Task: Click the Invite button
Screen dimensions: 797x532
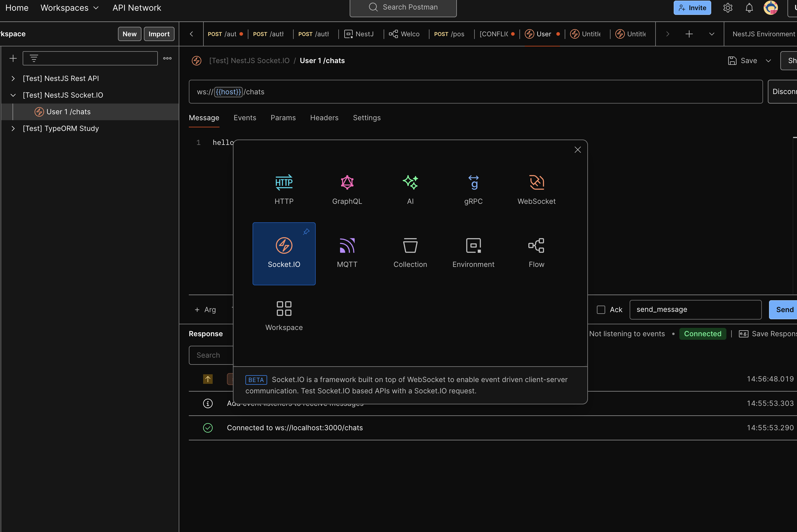Action: pos(692,8)
